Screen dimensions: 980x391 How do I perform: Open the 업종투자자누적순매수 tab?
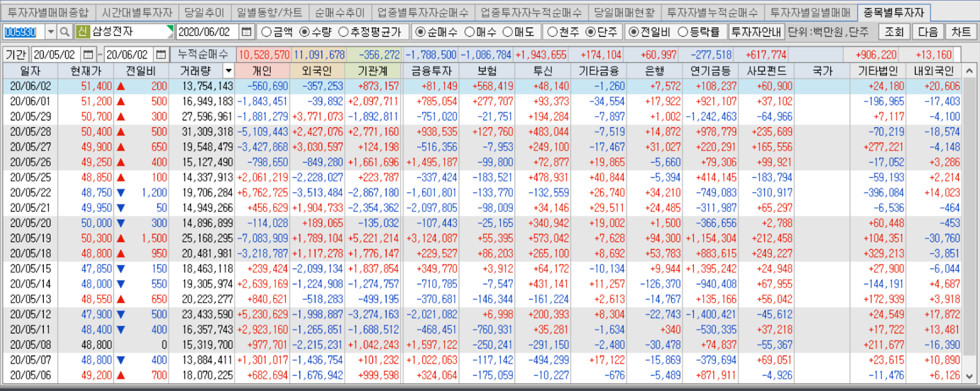(531, 12)
